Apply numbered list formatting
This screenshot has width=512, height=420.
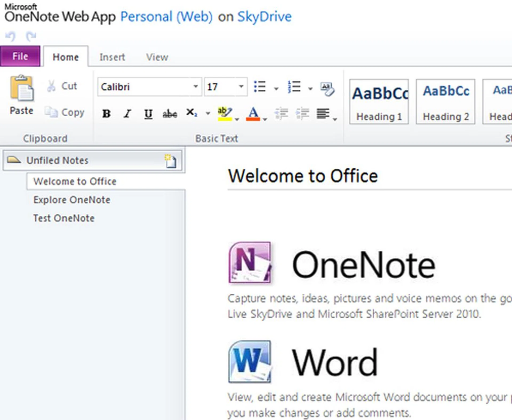coord(294,87)
